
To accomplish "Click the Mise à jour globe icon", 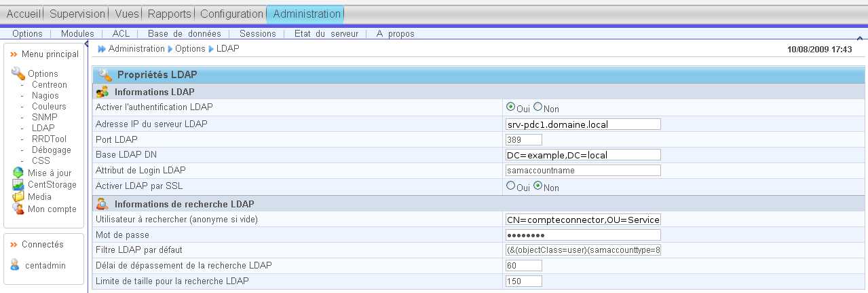I will point(18,173).
